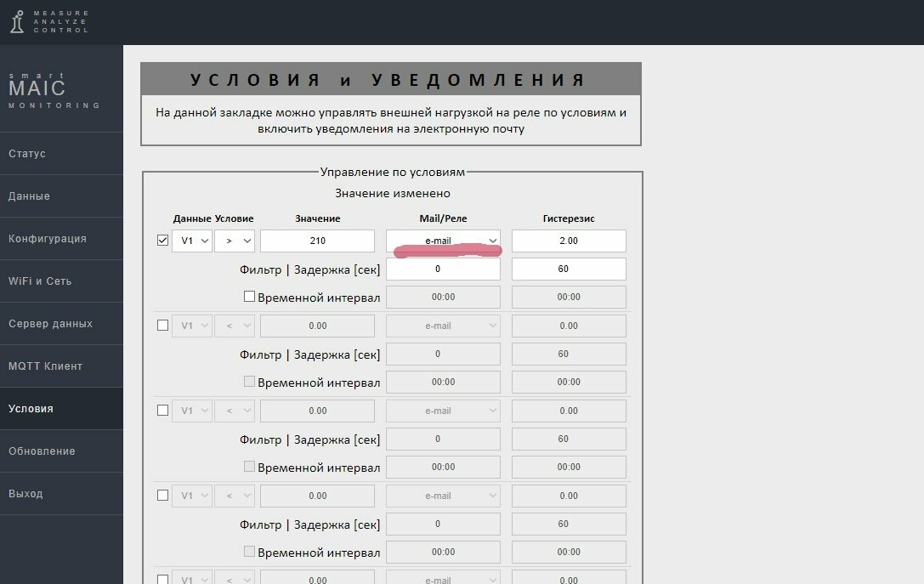Image resolution: width=924 pixels, height=584 pixels.
Task: Click the 'Значение изменено' status message
Action: pyautogui.click(x=393, y=193)
